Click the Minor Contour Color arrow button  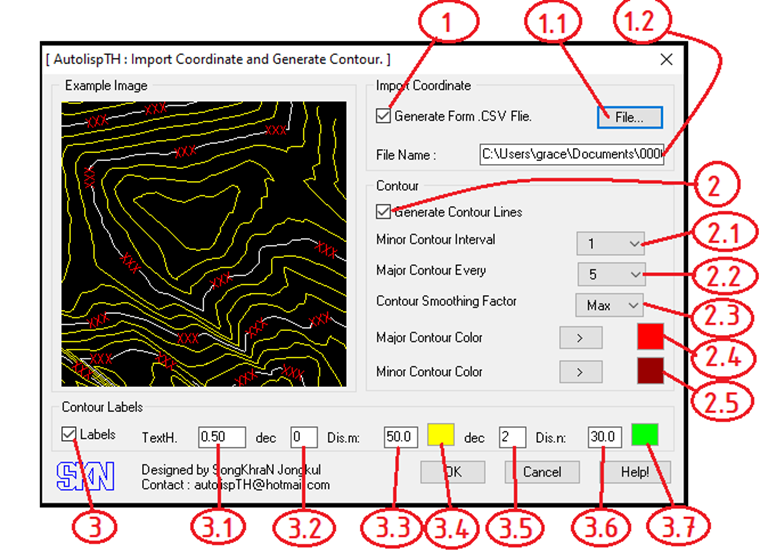click(x=581, y=372)
